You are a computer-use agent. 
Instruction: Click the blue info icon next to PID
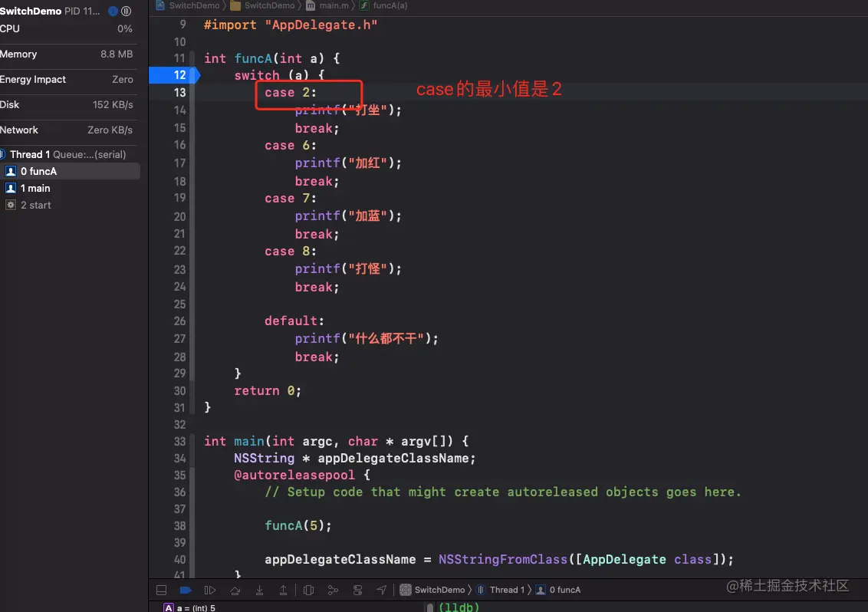click(113, 11)
